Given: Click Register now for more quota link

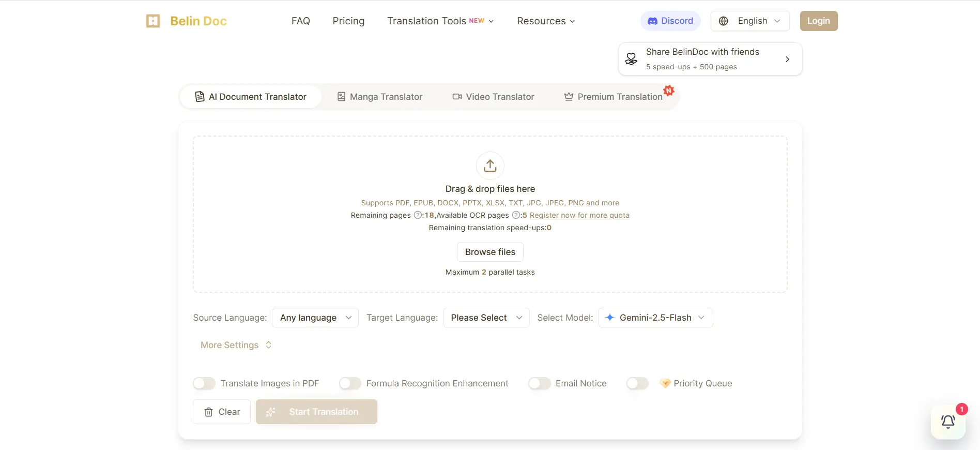Looking at the screenshot, I should pos(579,215).
